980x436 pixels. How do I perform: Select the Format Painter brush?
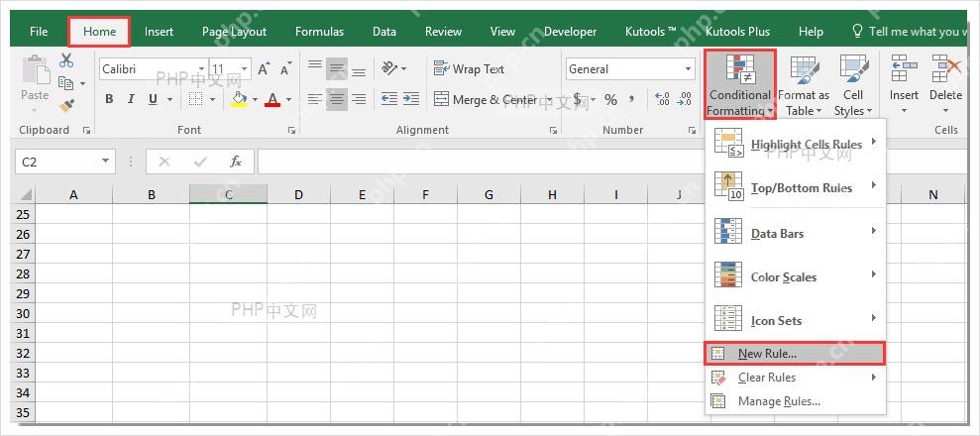coord(66,106)
